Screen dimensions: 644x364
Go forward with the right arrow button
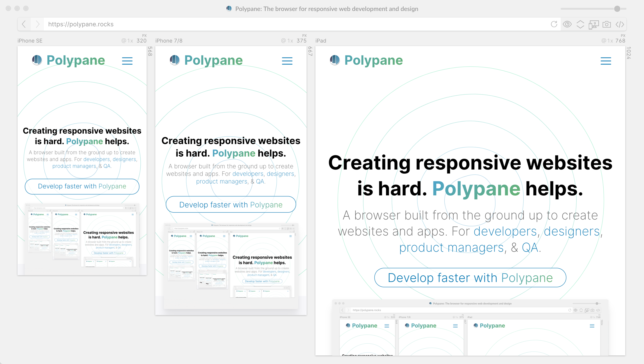click(x=38, y=24)
